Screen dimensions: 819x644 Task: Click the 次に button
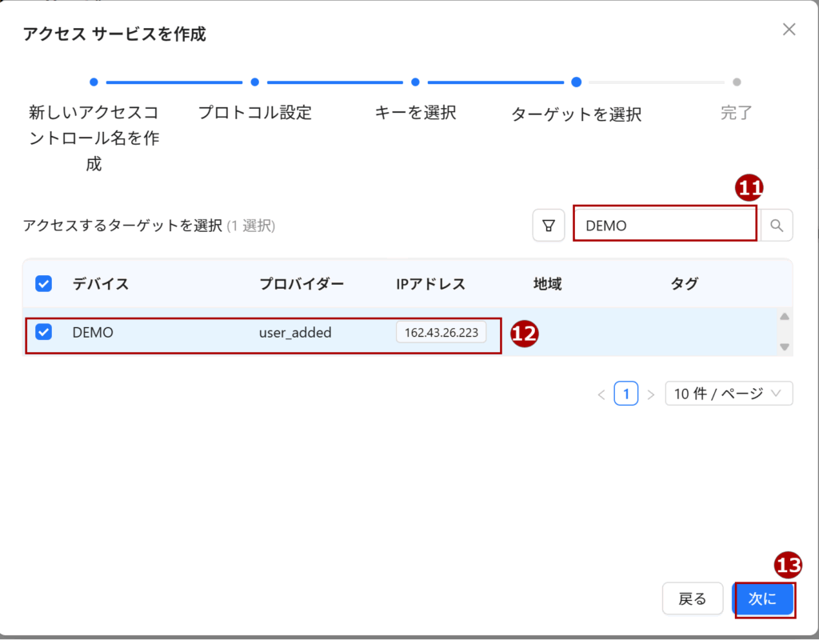(763, 598)
